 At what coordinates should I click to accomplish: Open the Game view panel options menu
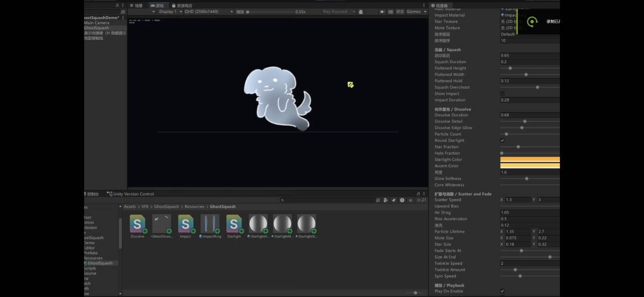(425, 5)
